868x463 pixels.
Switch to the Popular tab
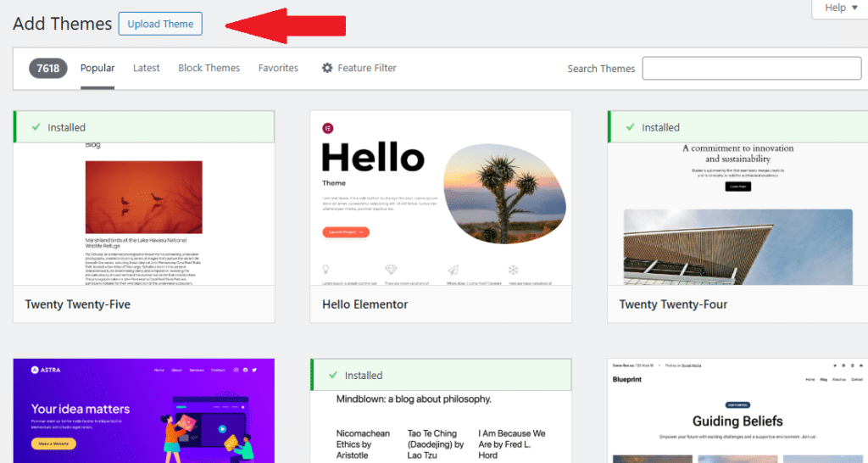pyautogui.click(x=97, y=68)
